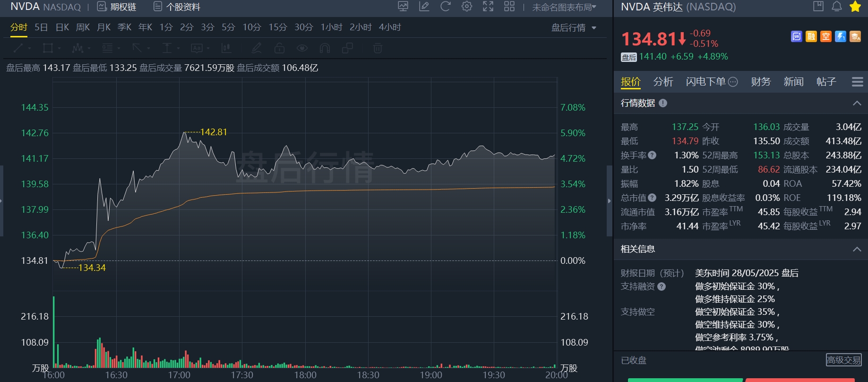Click the copy drawings icon
This screenshot has height=382, width=868.
[347, 48]
